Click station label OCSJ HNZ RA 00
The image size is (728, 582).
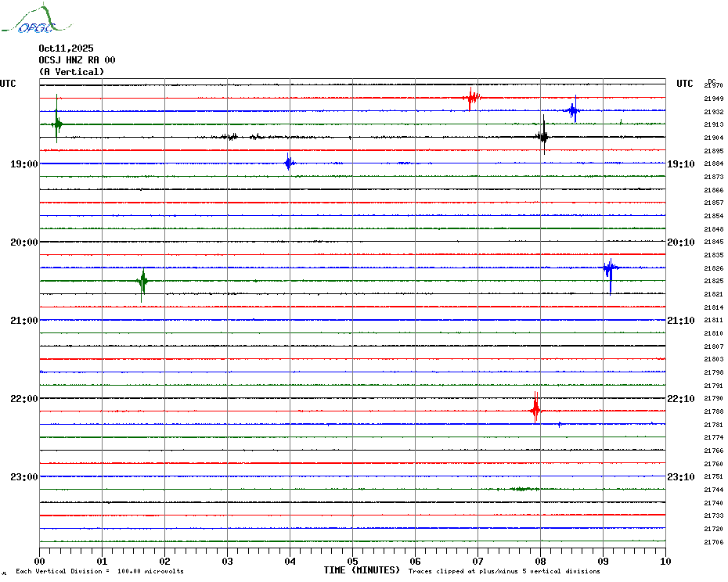pos(77,60)
